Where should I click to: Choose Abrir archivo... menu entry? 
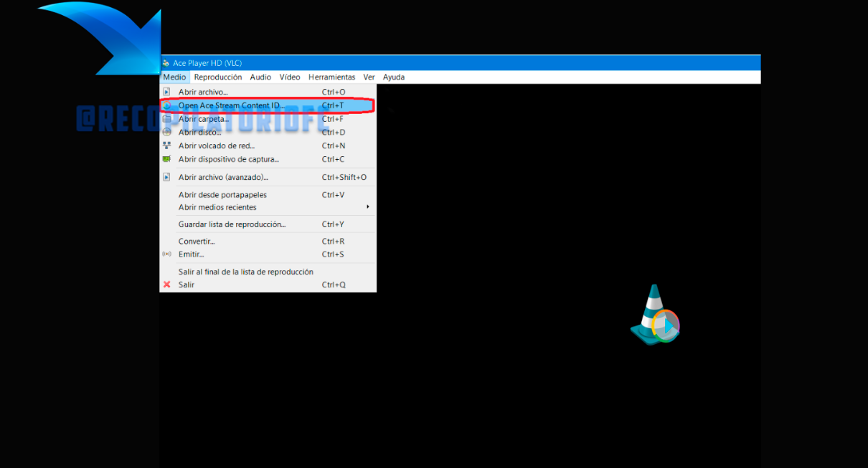point(268,92)
